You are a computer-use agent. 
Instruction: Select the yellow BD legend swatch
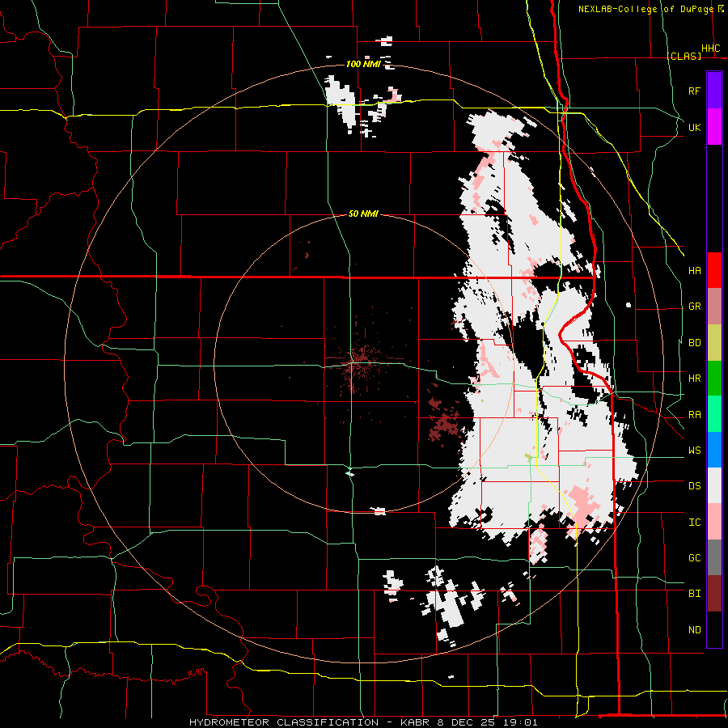(714, 343)
